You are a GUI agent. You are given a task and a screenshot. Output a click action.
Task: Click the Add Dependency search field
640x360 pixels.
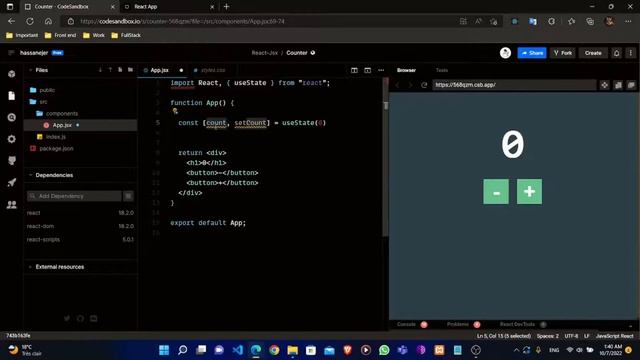click(74, 196)
